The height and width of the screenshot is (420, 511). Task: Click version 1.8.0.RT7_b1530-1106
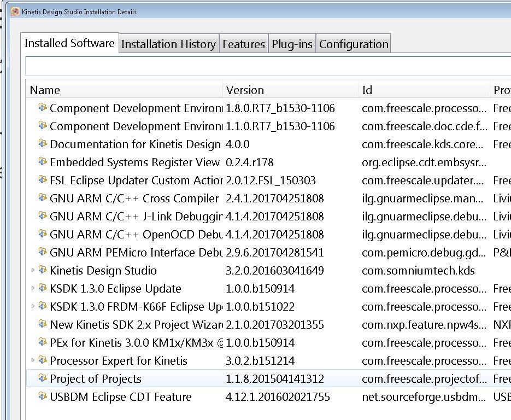280,108
